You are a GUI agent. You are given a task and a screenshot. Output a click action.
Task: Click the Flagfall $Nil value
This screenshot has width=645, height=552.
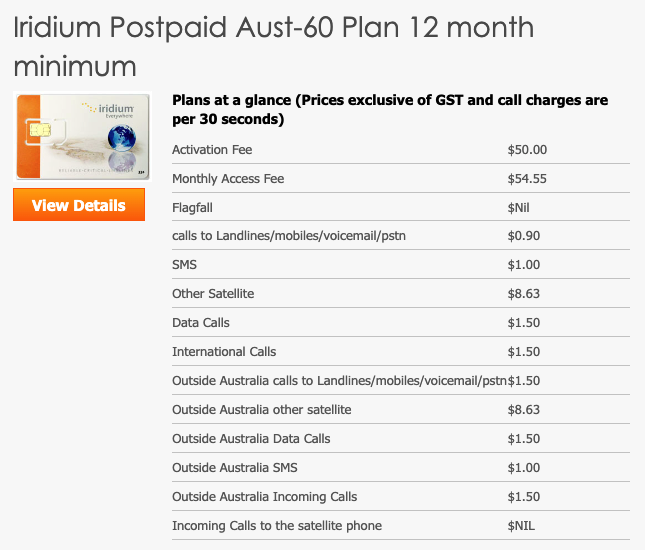[x=518, y=208]
